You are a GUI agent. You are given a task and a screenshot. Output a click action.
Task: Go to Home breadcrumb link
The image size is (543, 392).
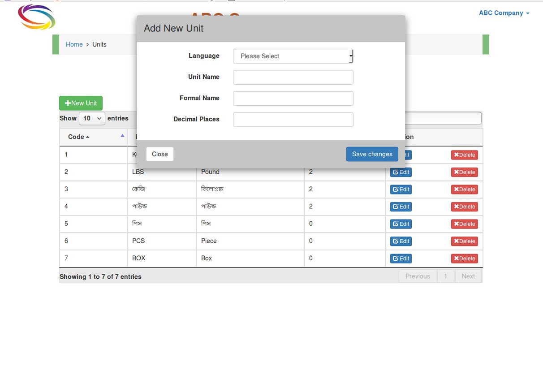coord(74,44)
